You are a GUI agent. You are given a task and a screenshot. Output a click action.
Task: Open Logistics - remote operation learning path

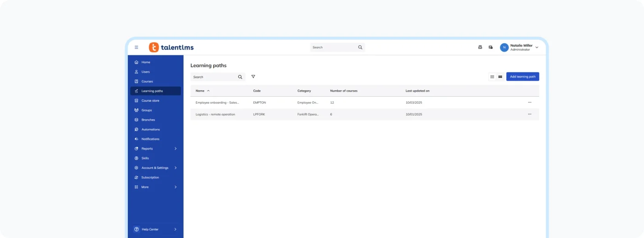coord(215,114)
